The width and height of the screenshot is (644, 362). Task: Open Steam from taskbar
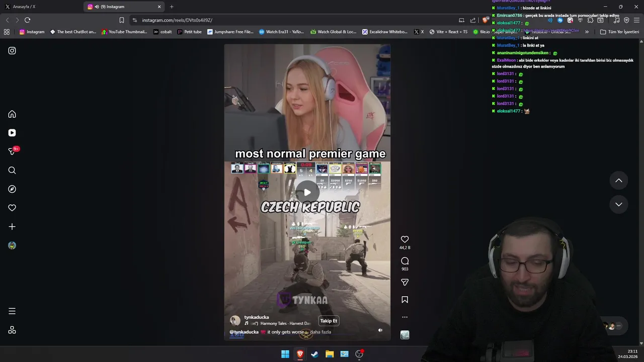[x=314, y=354]
